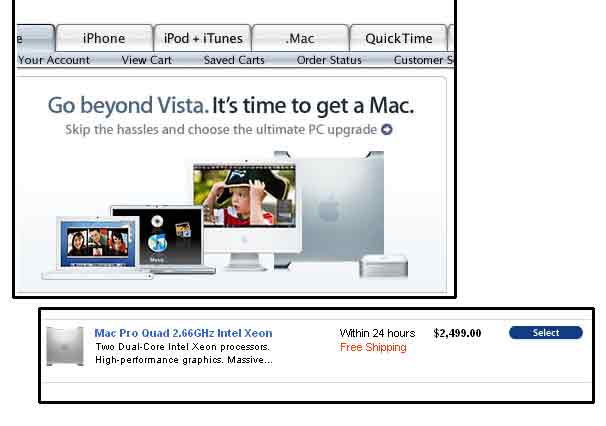
Task: Follow 'Skip the hassles' upgrade link text
Action: pos(221,130)
